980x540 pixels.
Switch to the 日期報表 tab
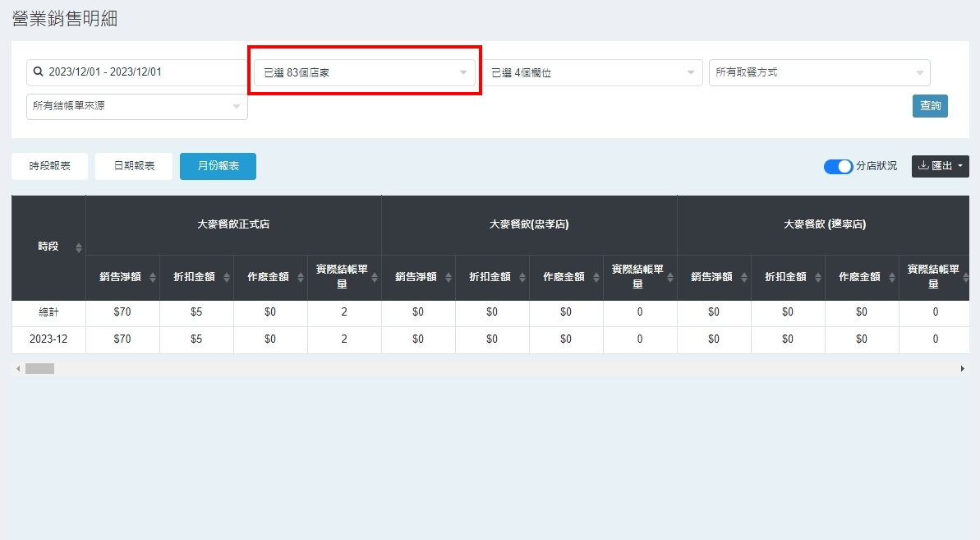coord(133,166)
